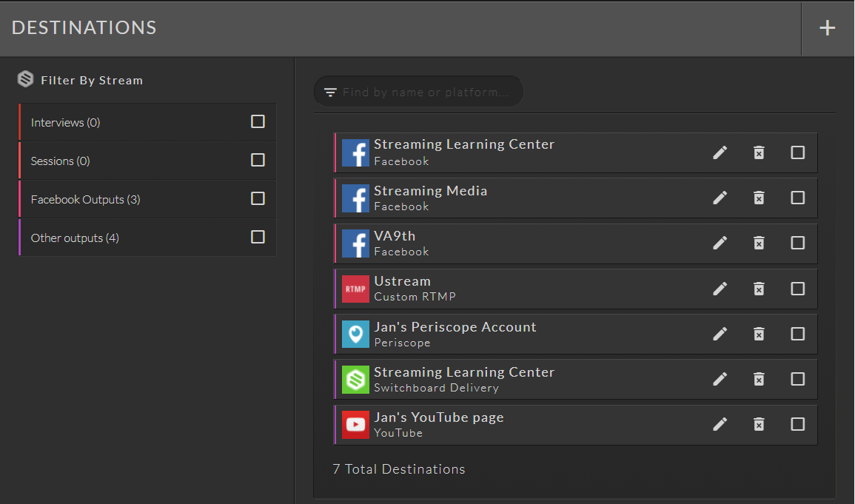Click Facebook icon of Streaming Media
The image size is (855, 504).
(x=355, y=198)
